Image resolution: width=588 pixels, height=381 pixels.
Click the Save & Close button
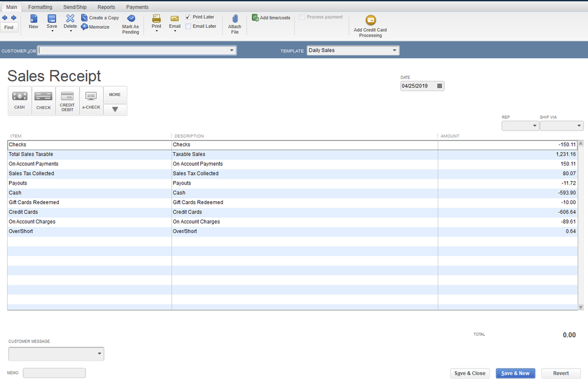point(470,373)
